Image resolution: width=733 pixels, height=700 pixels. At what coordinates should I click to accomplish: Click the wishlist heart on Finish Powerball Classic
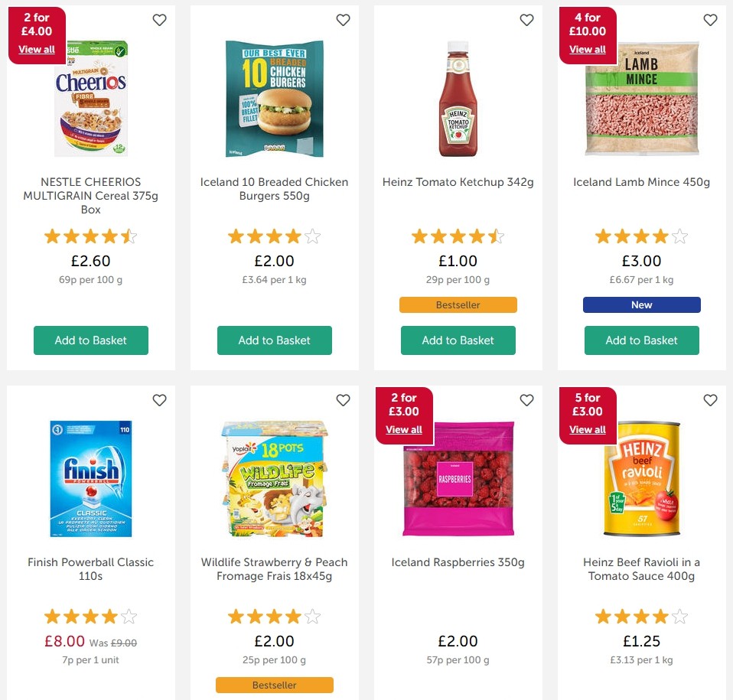point(159,400)
